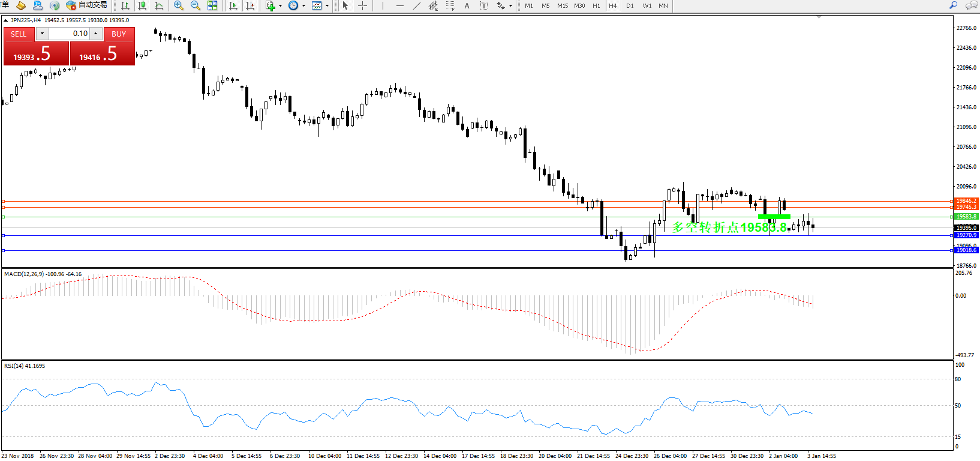980x461 pixels.
Task: Toggle the AutoTrading (自动交易) button
Action: pos(87,5)
